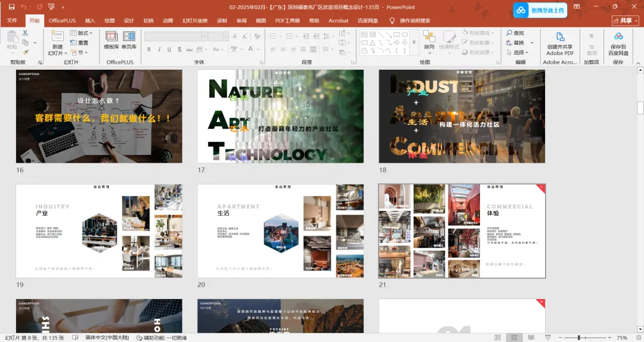Screen dimensions: 644x342
Task: Click the 共享 share button
Action: click(625, 20)
